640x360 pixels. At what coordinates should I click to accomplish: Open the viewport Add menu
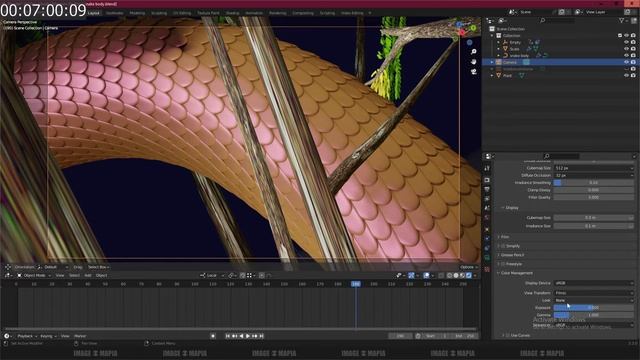(x=88, y=276)
